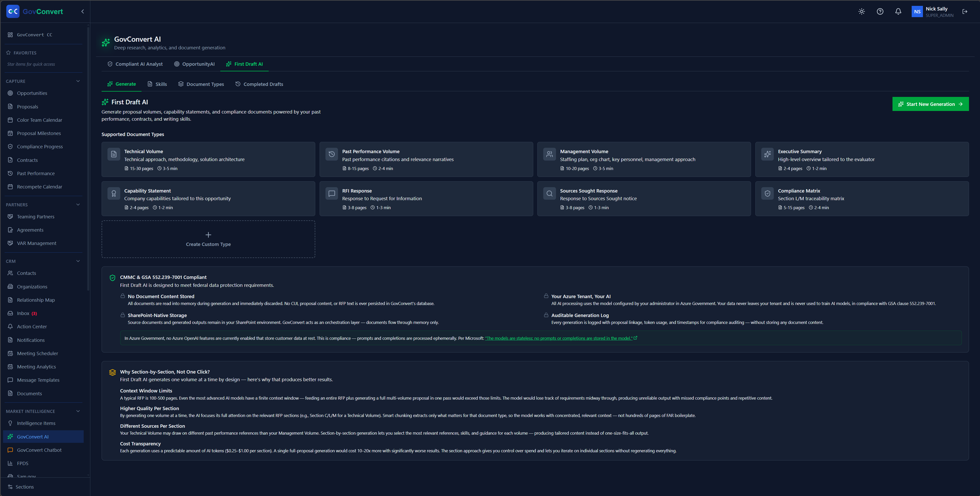Open Teaming Partners in the sidebar
This screenshot has height=496, width=980.
point(43,217)
